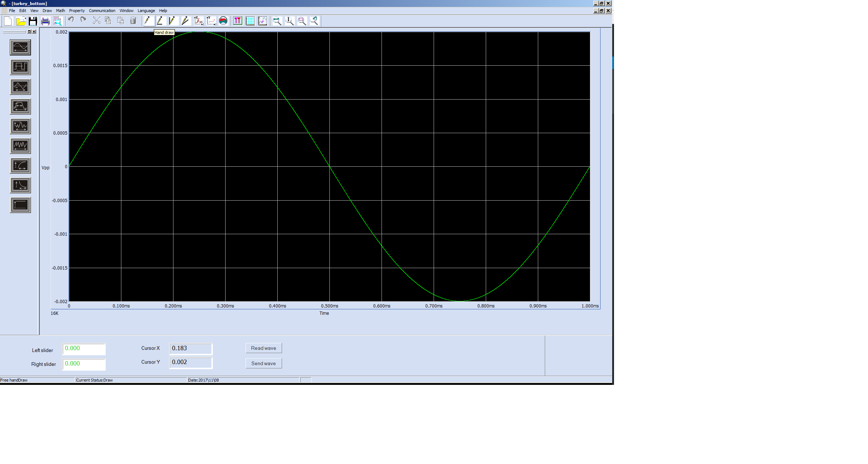
Task: Open the F(x) equation draw tool
Action: coord(199,21)
